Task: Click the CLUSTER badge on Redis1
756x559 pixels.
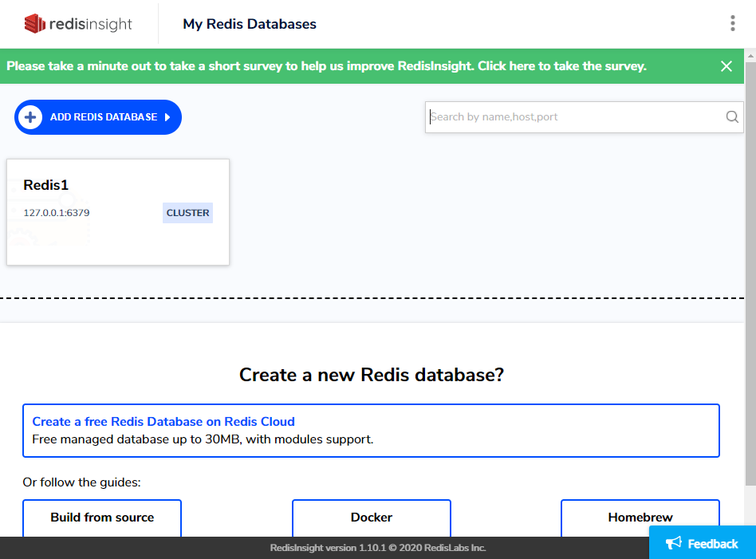Action: [187, 213]
